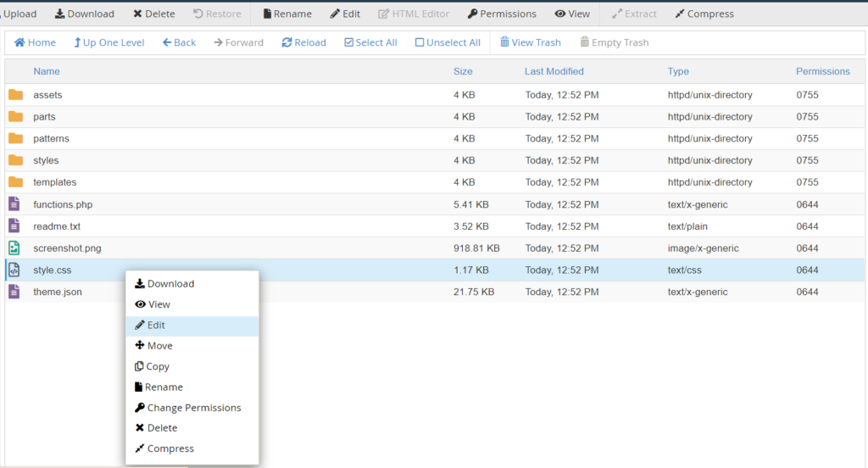Select the assets folder name
Image resolution: width=868 pixels, height=468 pixels.
47,95
